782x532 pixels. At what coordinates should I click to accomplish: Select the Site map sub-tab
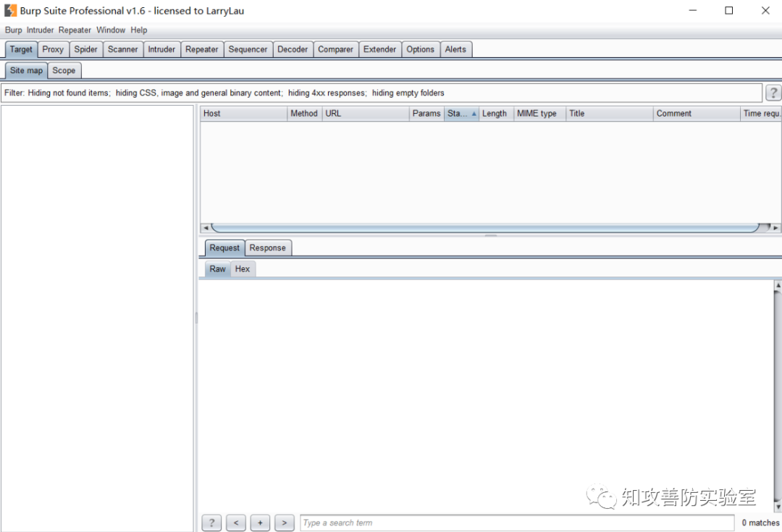[27, 71]
